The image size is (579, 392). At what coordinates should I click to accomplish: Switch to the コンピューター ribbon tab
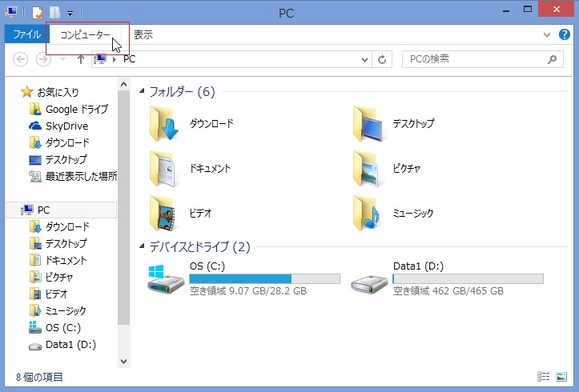(x=86, y=35)
